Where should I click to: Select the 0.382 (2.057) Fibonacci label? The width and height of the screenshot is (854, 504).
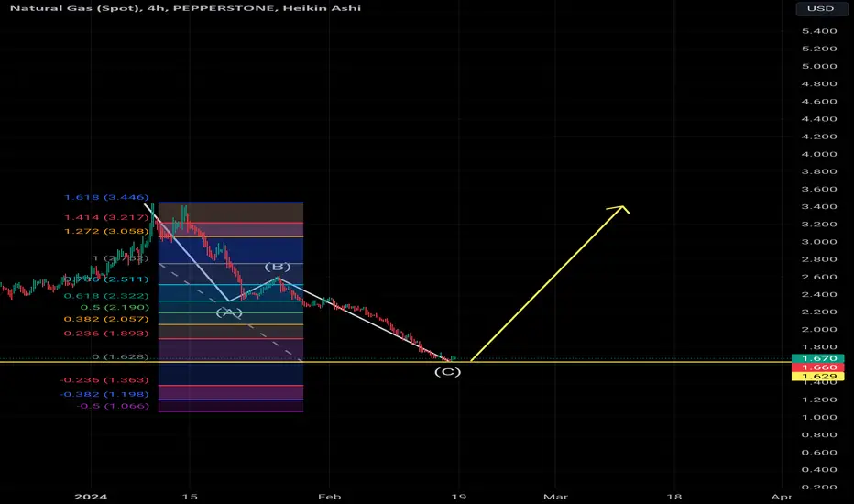106,319
